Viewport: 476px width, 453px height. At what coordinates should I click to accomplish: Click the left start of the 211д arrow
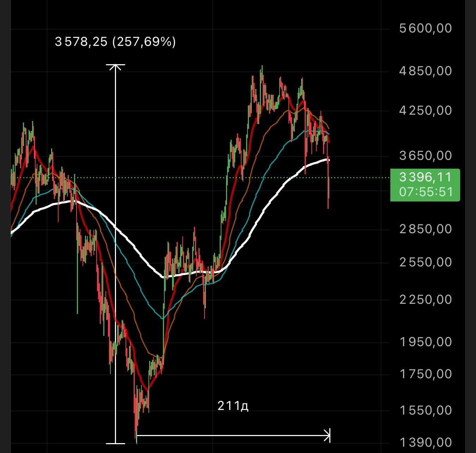[138, 436]
